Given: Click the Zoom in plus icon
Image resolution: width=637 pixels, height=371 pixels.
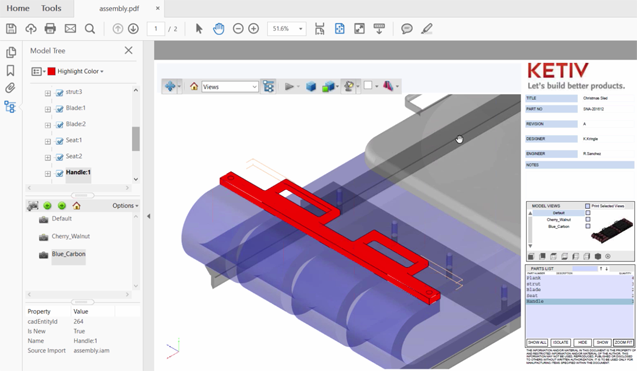Looking at the screenshot, I should (254, 28).
